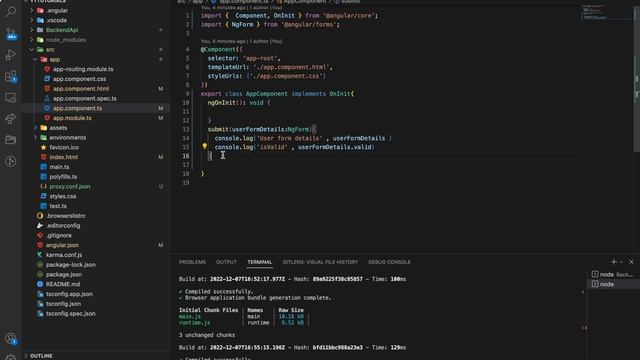Open tsconfig.spec.json file
Viewport: 640px width, 360px height.
(x=71, y=313)
